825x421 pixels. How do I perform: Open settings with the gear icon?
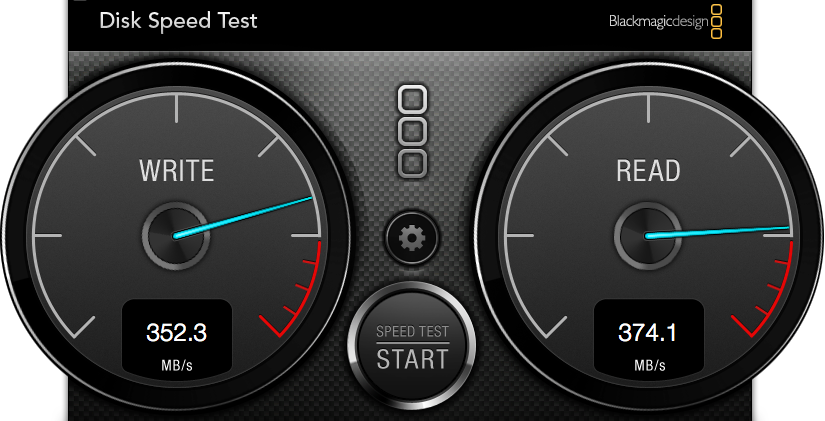point(412,238)
